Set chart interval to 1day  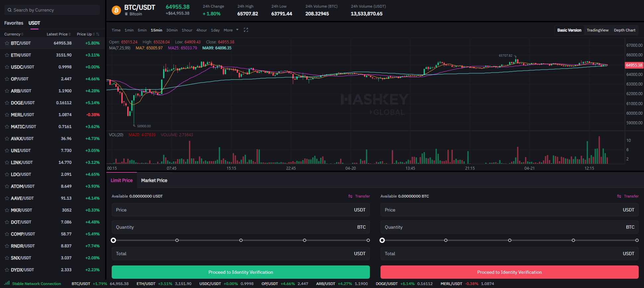point(215,30)
